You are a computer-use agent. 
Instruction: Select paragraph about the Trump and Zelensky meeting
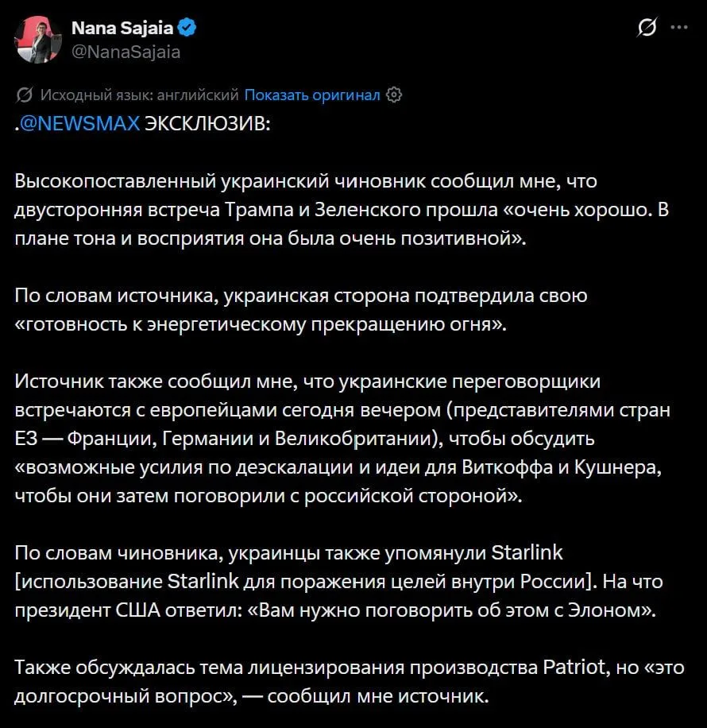tap(342, 210)
